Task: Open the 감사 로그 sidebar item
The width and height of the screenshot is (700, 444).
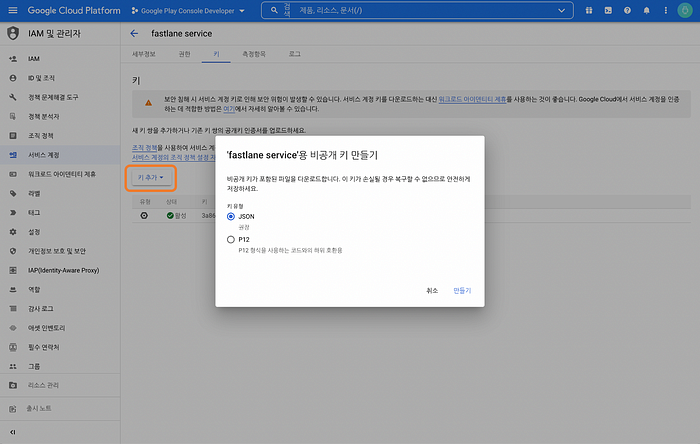Action: point(60,308)
